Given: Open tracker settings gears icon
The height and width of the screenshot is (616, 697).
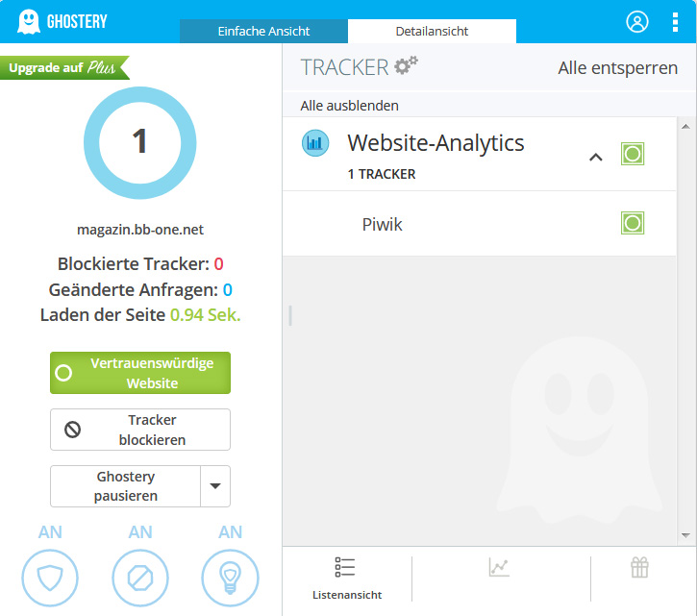Looking at the screenshot, I should [407, 65].
